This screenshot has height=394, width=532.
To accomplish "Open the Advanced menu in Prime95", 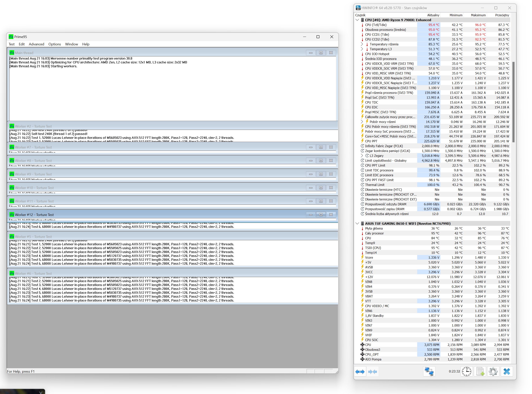I will point(36,44).
